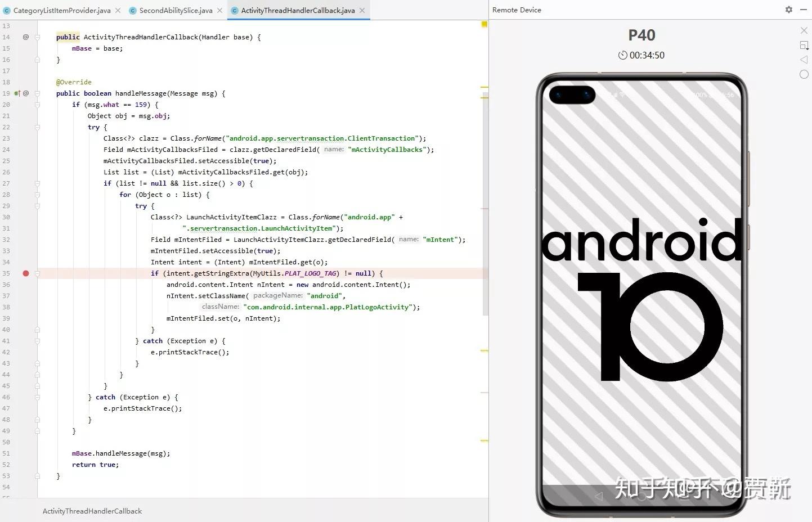Click the Java class icon on SecondAbilitySlice.java tab

pos(133,11)
